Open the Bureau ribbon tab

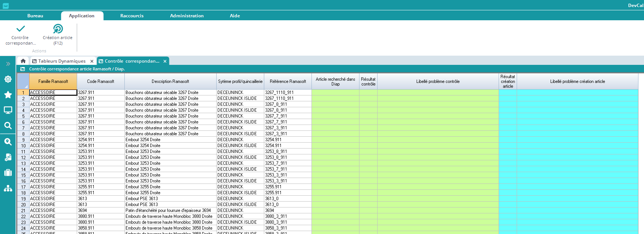(x=35, y=16)
